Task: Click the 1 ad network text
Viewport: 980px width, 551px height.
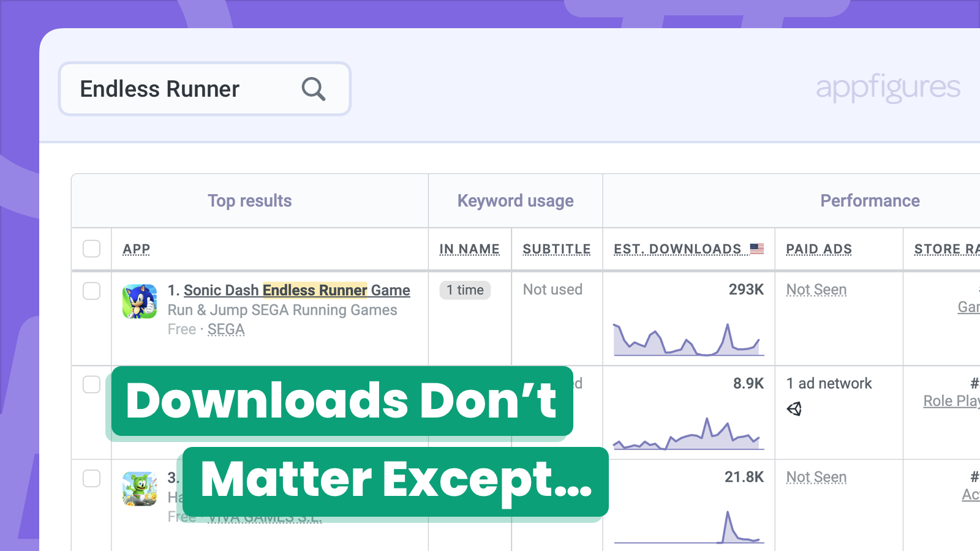Action: tap(829, 383)
